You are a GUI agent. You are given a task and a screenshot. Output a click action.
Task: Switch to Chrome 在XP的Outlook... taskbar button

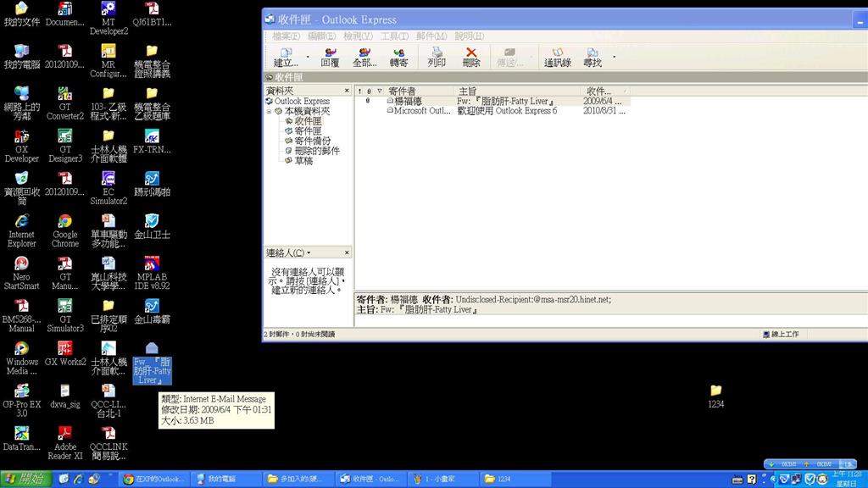pyautogui.click(x=155, y=480)
